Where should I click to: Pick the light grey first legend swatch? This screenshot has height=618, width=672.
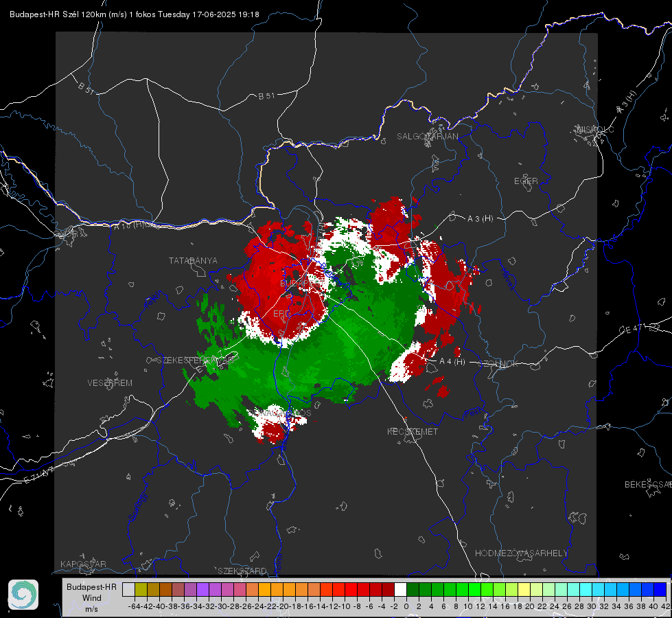coord(128,589)
